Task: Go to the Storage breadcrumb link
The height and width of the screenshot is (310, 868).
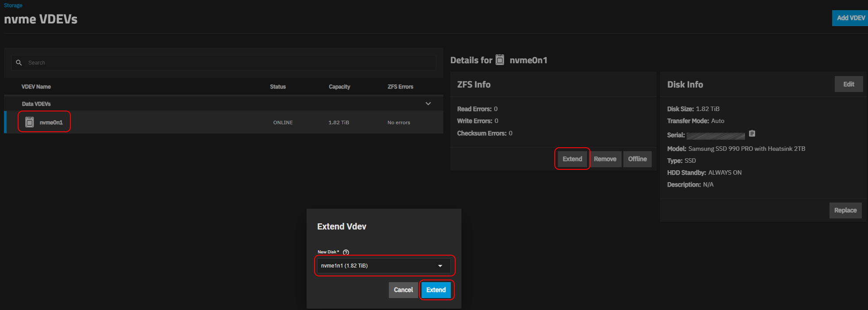Action: click(x=13, y=5)
